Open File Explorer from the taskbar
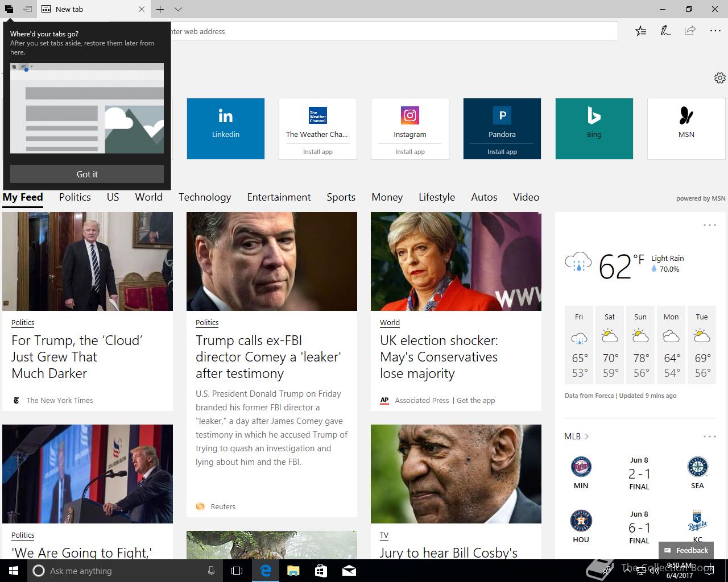This screenshot has width=728, height=582. pyautogui.click(x=293, y=571)
